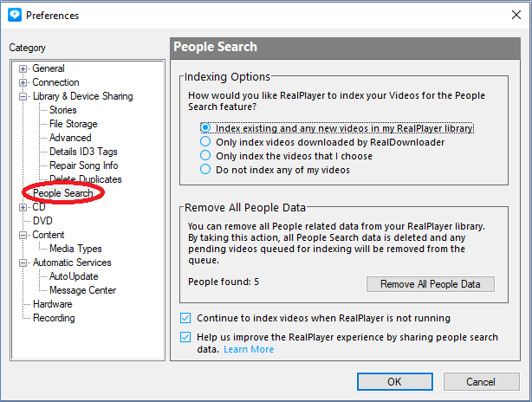
Task: Click Remove All People Data button
Action: point(431,284)
